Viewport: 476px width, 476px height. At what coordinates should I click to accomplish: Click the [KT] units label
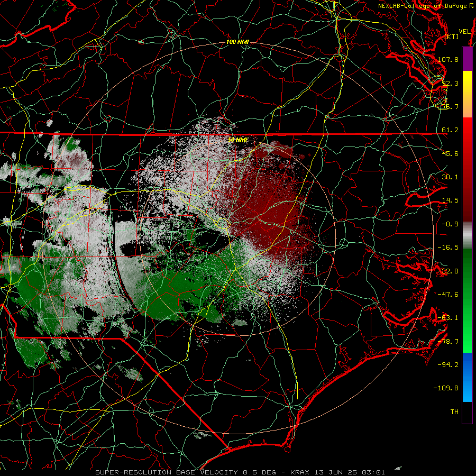pos(452,36)
